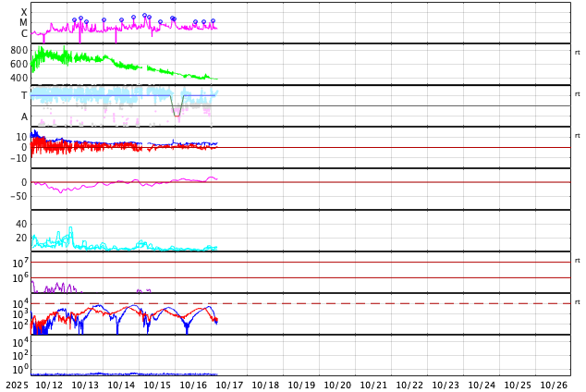Click the leftmost blue circle flare marker
This screenshot has height=392, width=586.
pyautogui.click(x=75, y=19)
